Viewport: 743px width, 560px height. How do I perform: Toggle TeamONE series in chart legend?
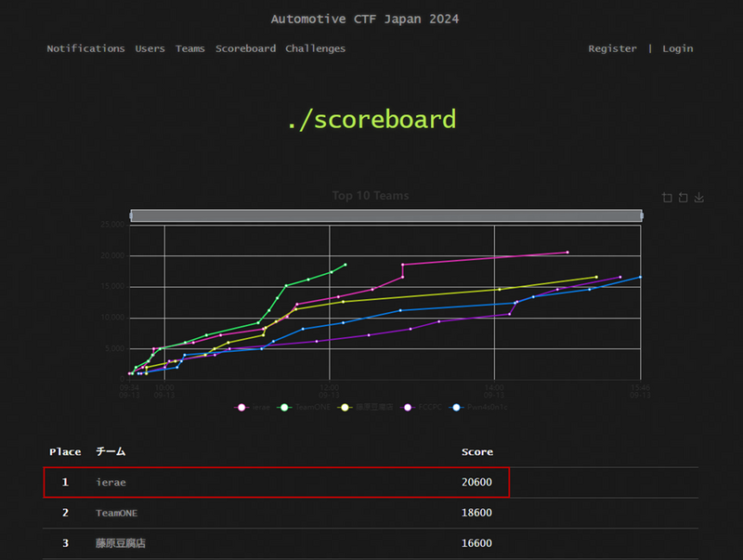302,407
